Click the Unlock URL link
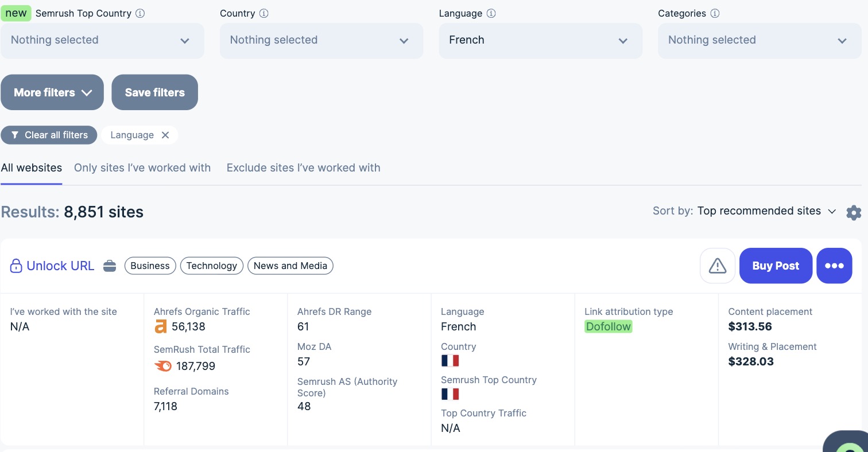The image size is (868, 452). pyautogui.click(x=60, y=266)
